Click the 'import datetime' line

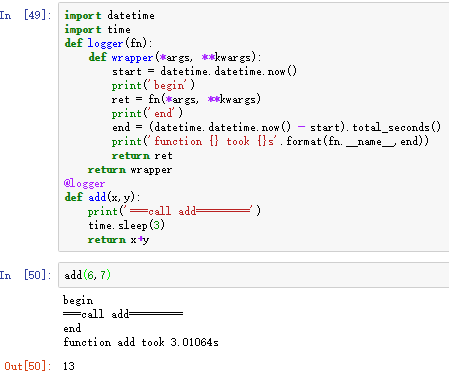click(x=109, y=15)
